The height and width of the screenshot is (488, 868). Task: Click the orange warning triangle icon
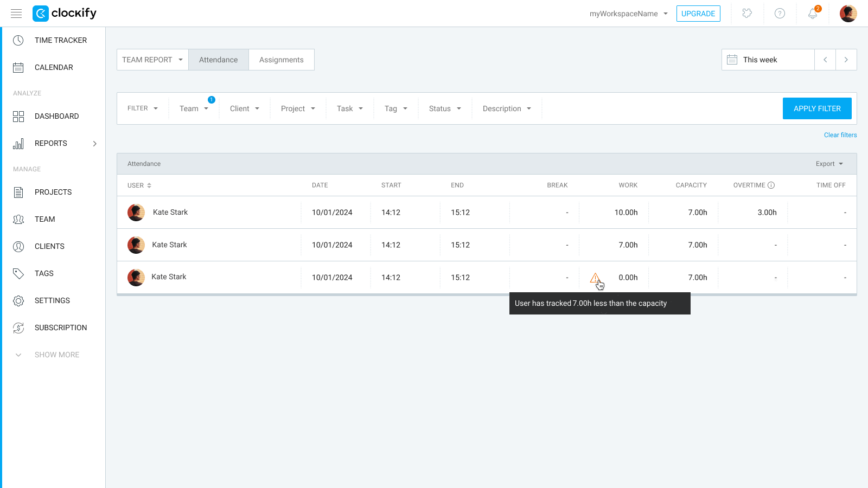click(595, 278)
